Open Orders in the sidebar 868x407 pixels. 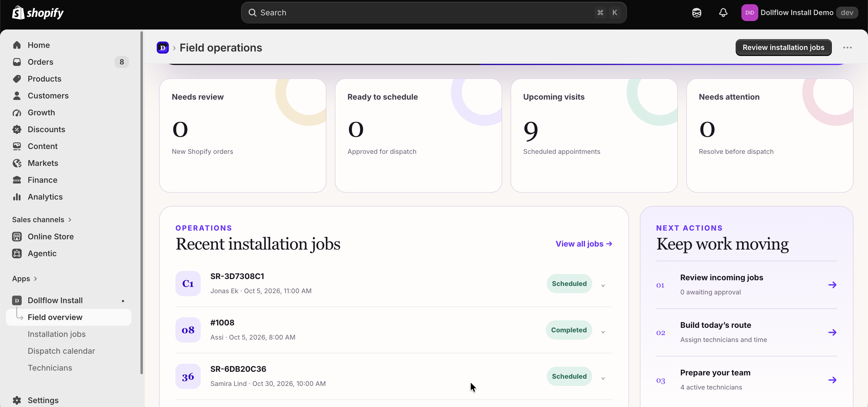point(69,62)
